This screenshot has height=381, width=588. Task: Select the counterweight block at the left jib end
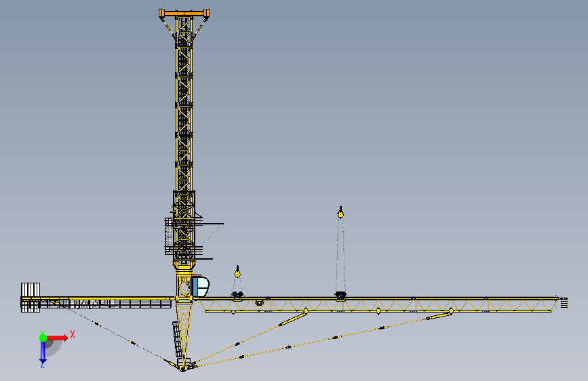click(31, 298)
